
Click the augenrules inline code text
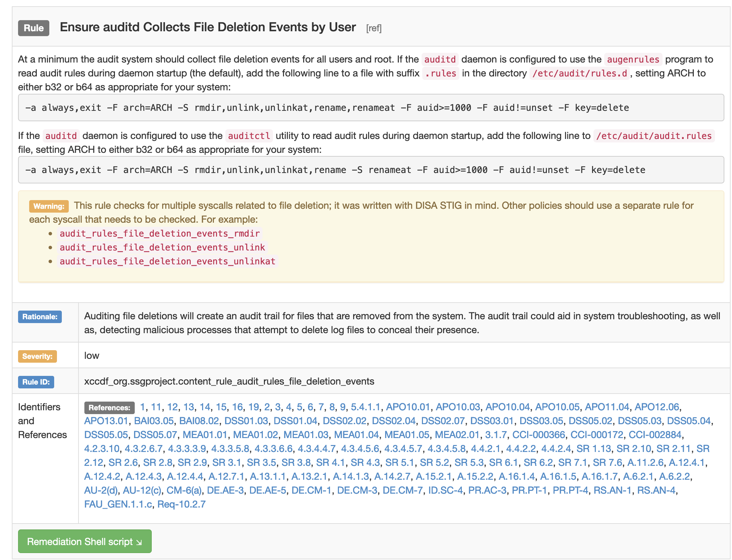point(633,59)
